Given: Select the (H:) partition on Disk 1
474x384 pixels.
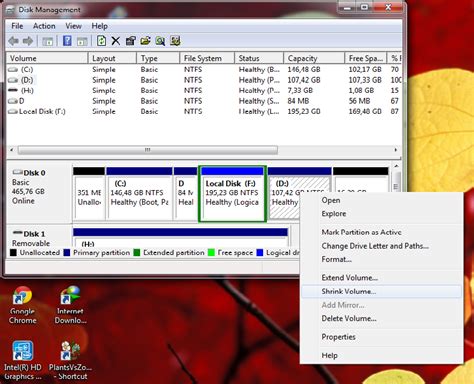Looking at the screenshot, I should pyautogui.click(x=180, y=237).
